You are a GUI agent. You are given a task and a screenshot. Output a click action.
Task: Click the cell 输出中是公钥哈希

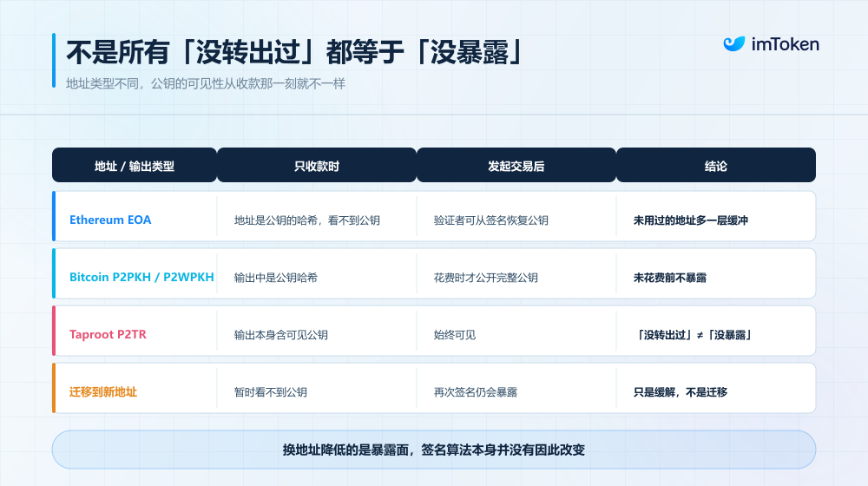pyautogui.click(x=276, y=278)
